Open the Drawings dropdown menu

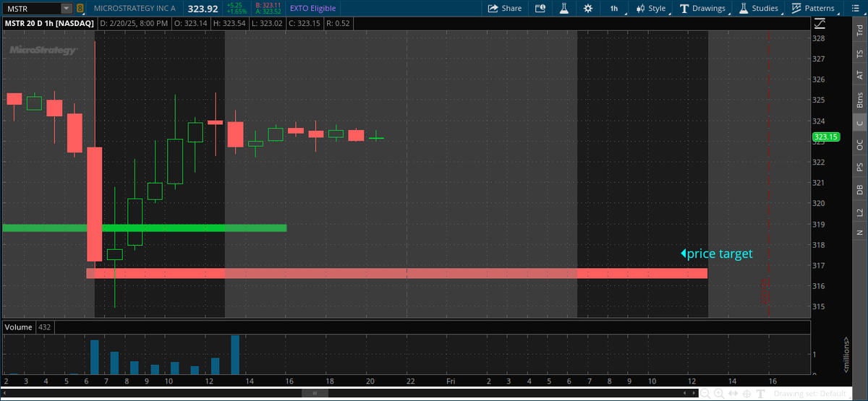click(702, 9)
